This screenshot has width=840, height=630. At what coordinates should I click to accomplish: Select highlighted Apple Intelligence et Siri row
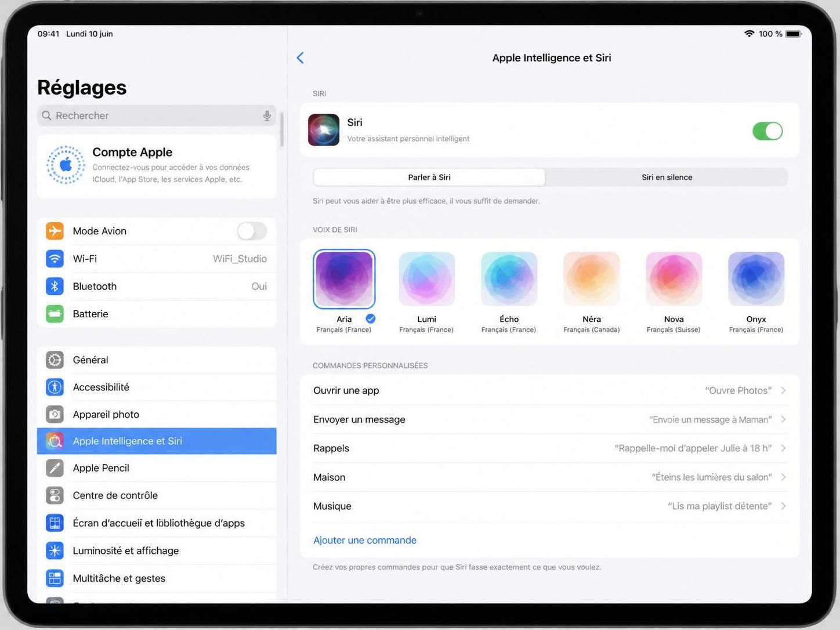point(157,441)
